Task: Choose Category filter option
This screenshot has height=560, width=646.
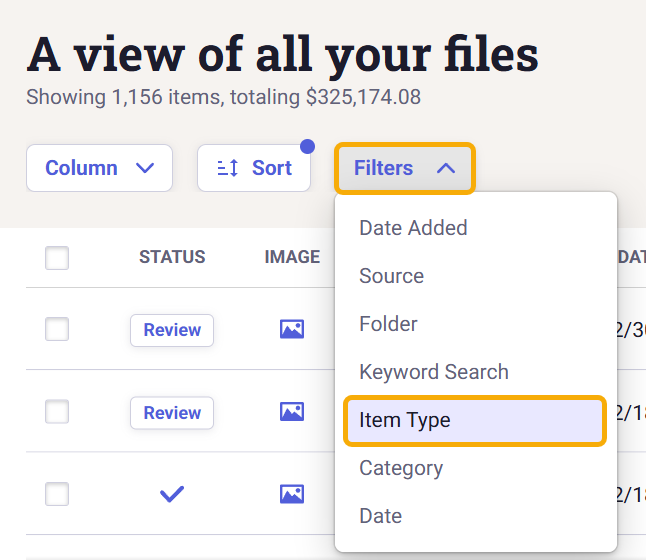Action: (x=400, y=468)
